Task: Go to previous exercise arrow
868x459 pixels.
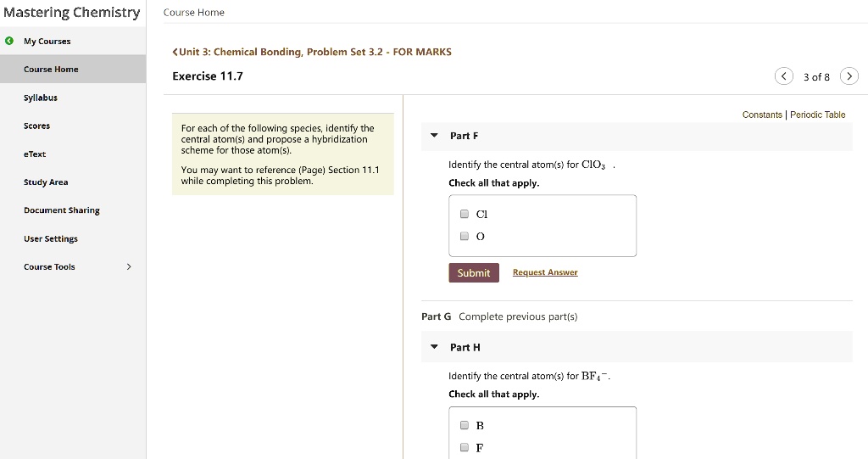Action: [x=784, y=76]
